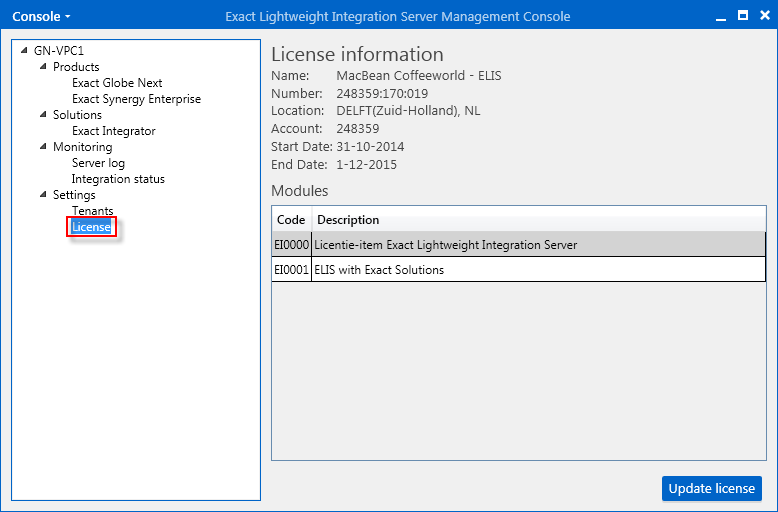Select Exact Globe Next product
The image size is (778, 512).
[x=117, y=83]
